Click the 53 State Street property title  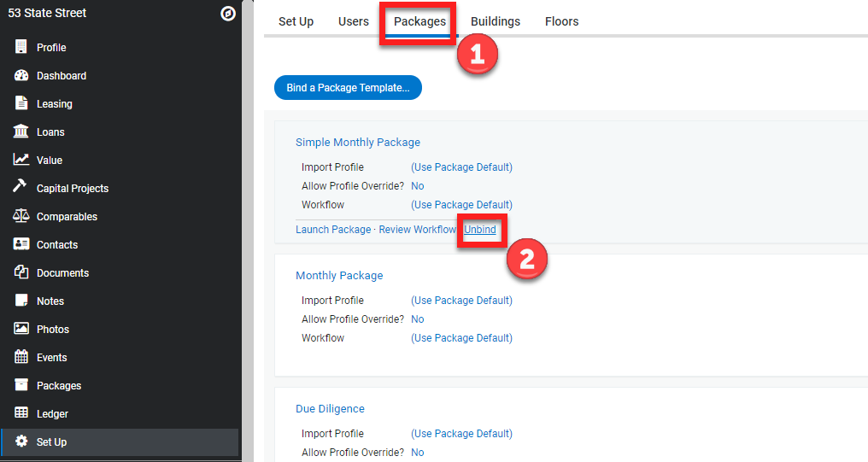(47, 13)
